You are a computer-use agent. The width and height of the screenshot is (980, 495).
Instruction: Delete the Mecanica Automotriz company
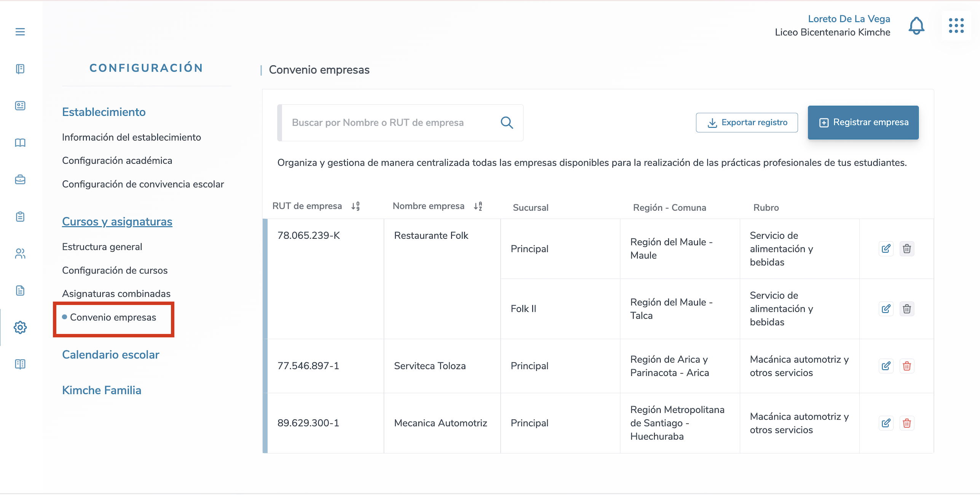pos(907,423)
